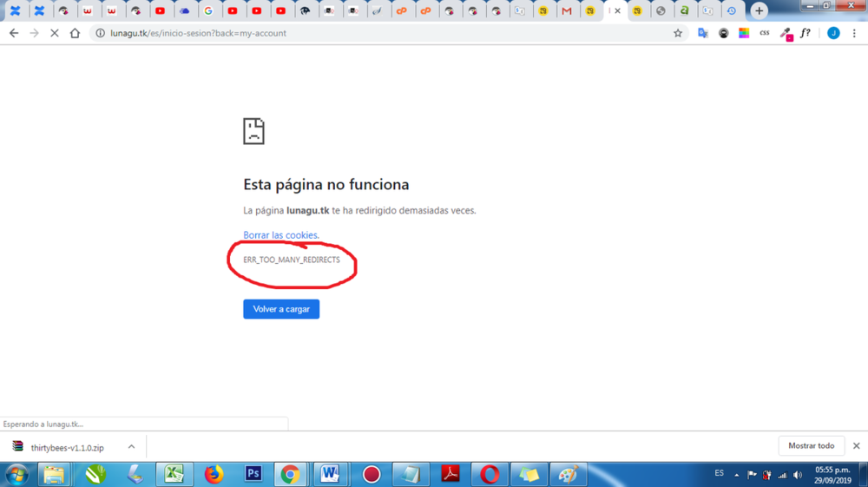The height and width of the screenshot is (487, 868).
Task: Click Mostrar todo downloads button
Action: (811, 446)
